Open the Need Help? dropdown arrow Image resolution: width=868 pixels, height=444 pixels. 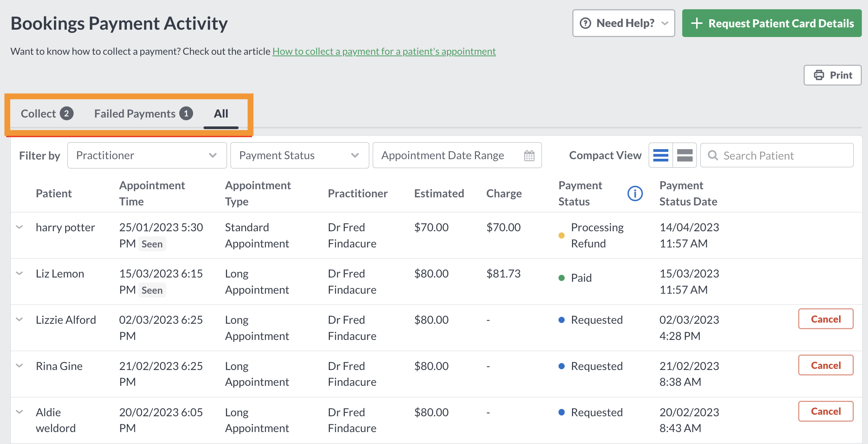click(665, 24)
